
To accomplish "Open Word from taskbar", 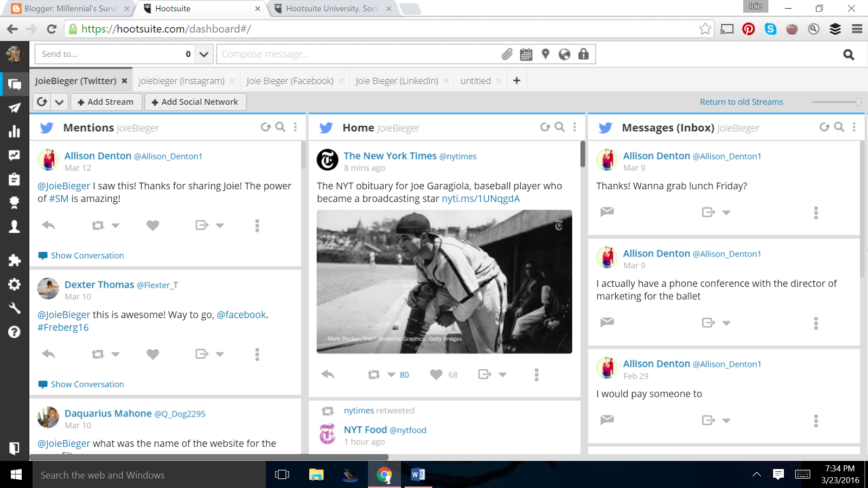I will (418, 475).
